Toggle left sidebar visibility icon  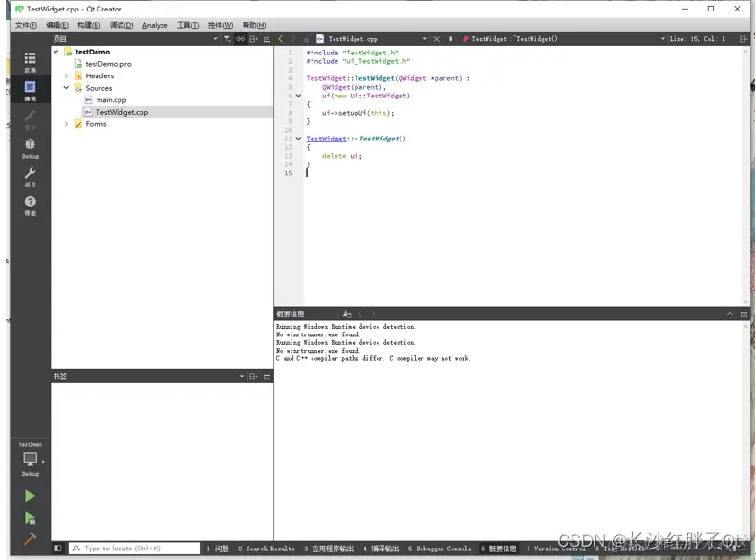click(58, 548)
